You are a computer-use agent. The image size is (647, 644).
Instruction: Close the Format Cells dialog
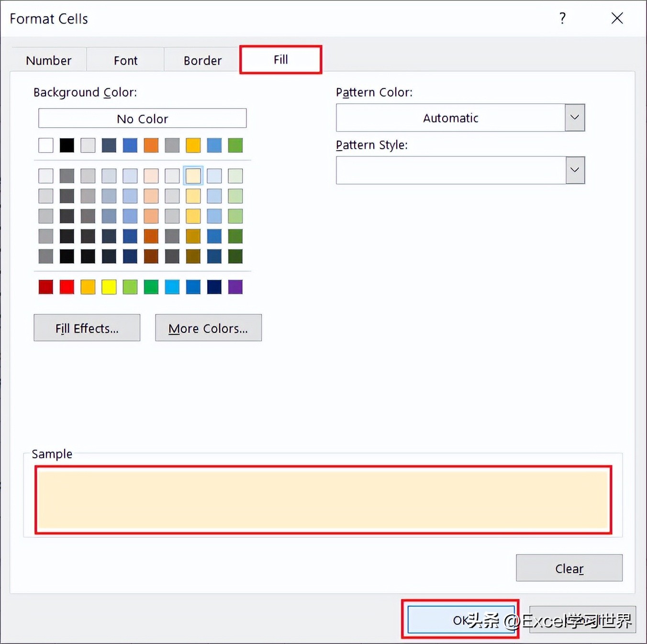tap(617, 19)
